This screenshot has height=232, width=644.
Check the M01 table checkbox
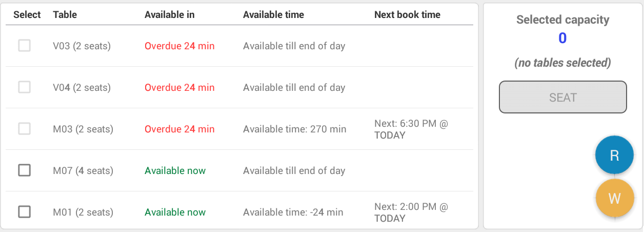pos(25,211)
